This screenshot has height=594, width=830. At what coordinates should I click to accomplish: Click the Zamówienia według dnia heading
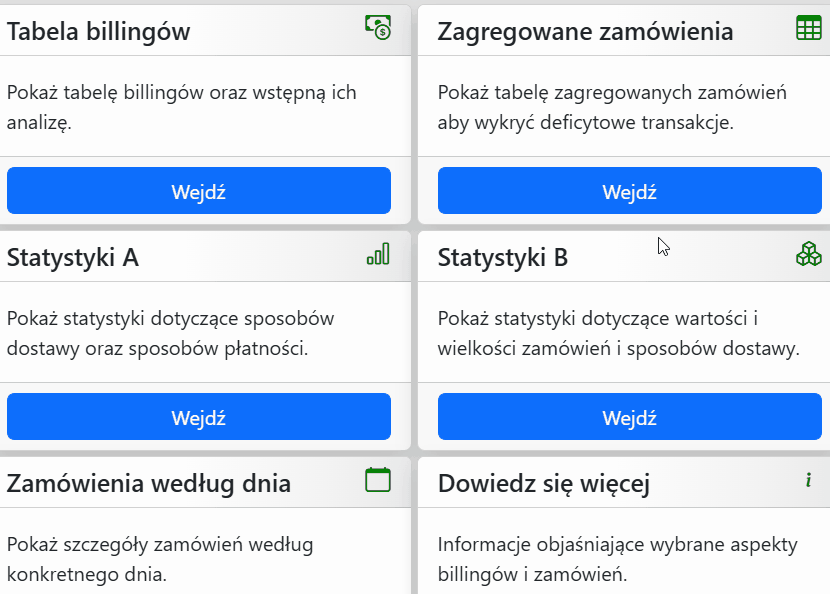149,484
